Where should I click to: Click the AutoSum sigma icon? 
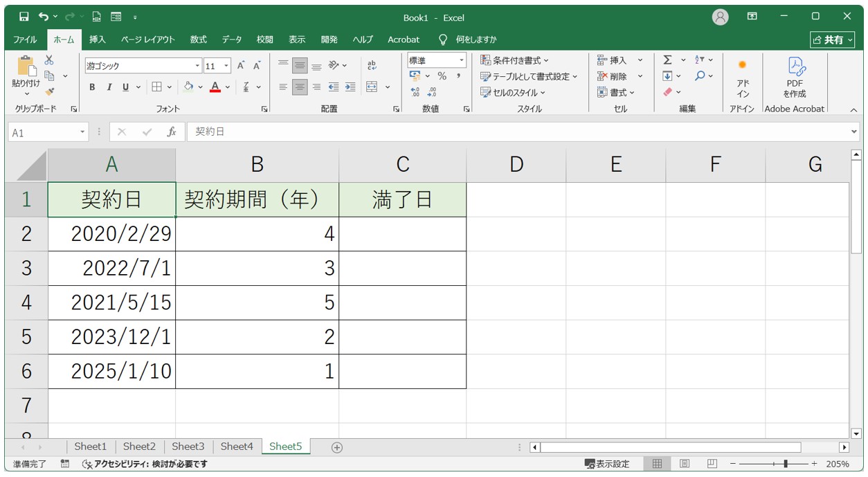(667, 60)
